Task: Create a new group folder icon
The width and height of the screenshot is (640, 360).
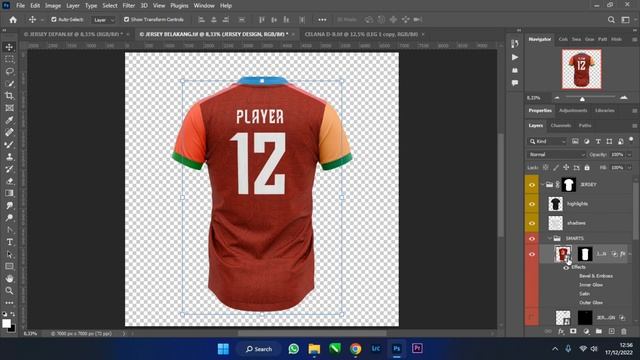Action: 599,331
